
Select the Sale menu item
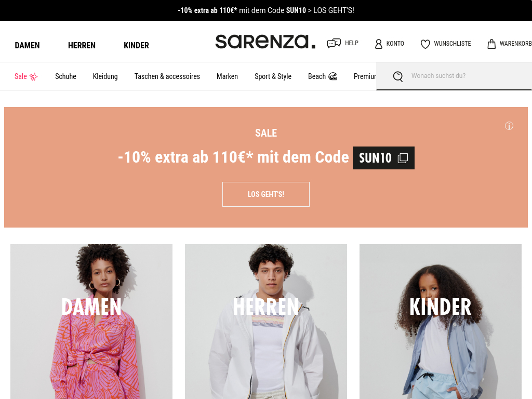point(26,76)
